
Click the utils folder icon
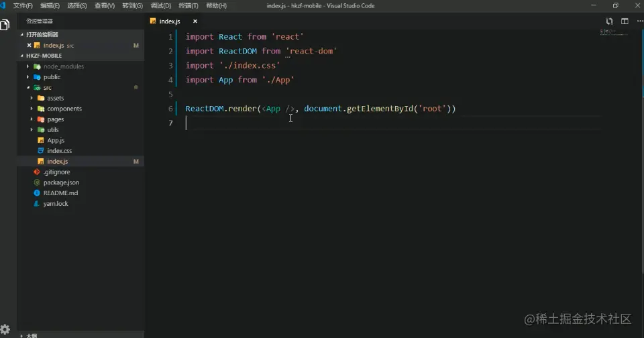tap(41, 130)
